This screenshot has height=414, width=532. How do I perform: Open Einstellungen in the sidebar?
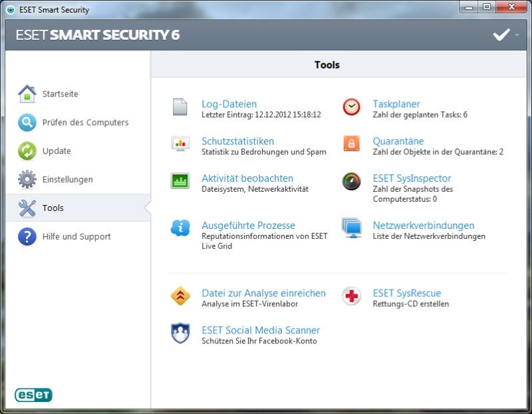pos(68,180)
